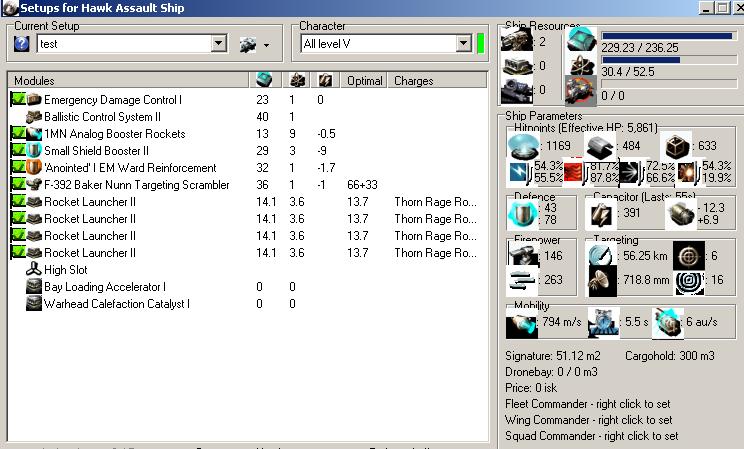
Task: Expand the setup actions menu arrow
Action: pyautogui.click(x=267, y=46)
